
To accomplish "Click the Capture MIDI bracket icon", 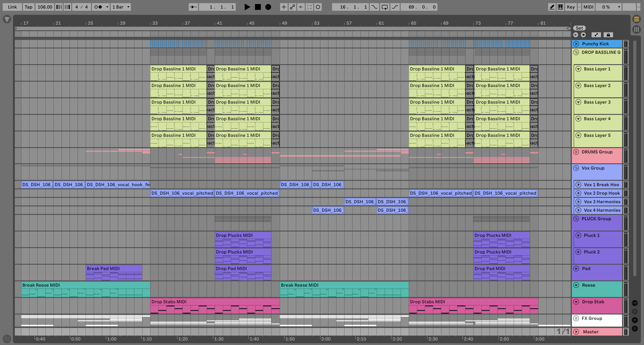I will pos(309,7).
